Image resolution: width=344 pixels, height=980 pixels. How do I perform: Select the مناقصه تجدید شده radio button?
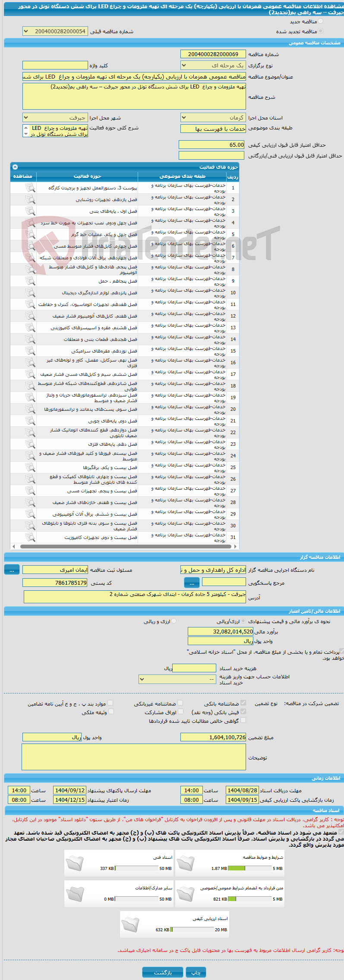[320, 31]
